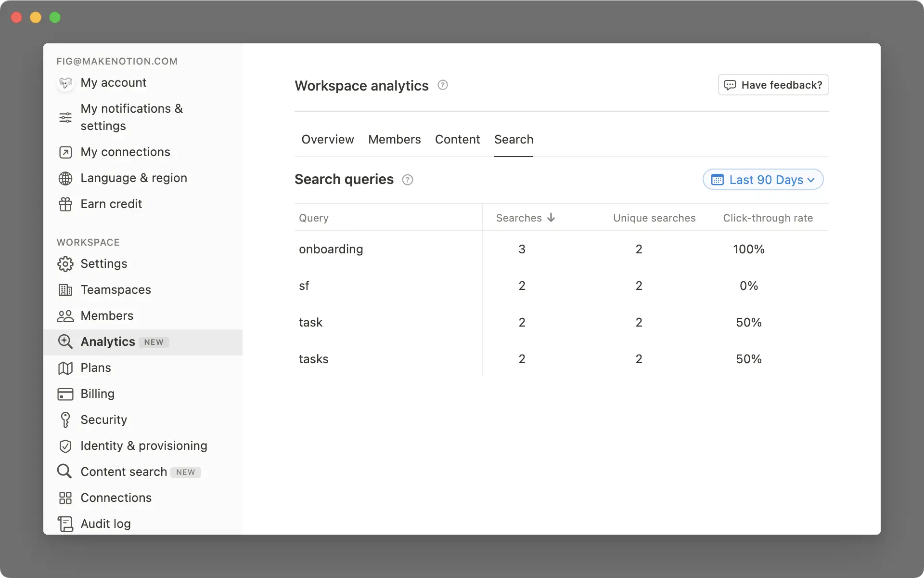This screenshot has height=578, width=924.
Task: Click the Search queries help icon
Action: coord(408,180)
